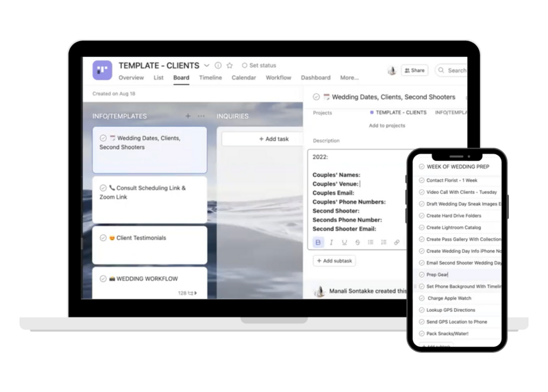Mark Wedding Dates card complete
The width and height of the screenshot is (548, 392).
tap(103, 138)
